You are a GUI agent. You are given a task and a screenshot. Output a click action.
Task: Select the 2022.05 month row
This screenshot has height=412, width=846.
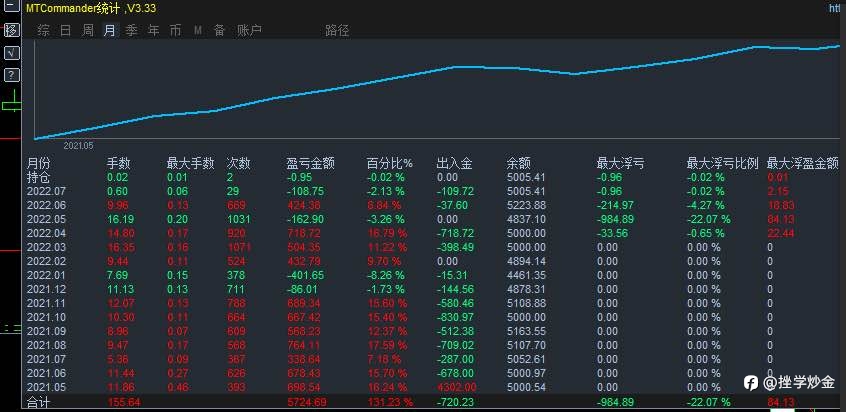433,219
